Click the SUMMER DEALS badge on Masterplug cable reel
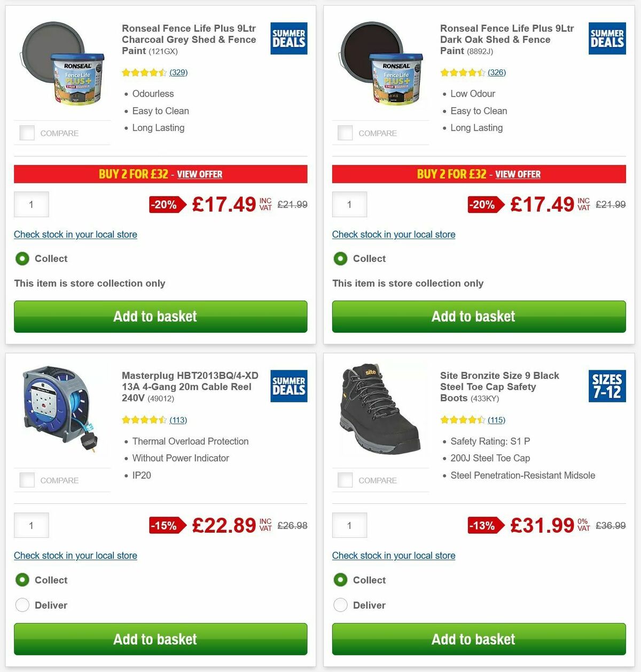Viewport: 641px width, 672px height. [x=288, y=385]
